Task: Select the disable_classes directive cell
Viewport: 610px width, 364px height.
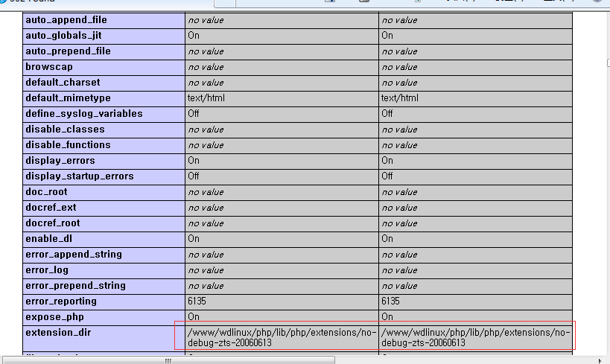Action: click(x=104, y=130)
